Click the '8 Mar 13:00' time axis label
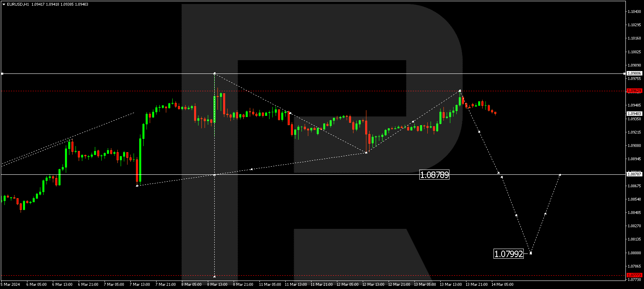The image size is (644, 289). [x=217, y=285]
